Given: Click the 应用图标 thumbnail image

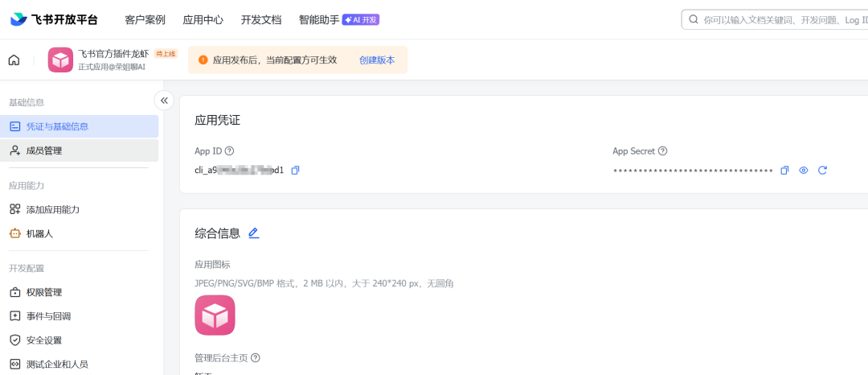Looking at the screenshot, I should [x=215, y=315].
